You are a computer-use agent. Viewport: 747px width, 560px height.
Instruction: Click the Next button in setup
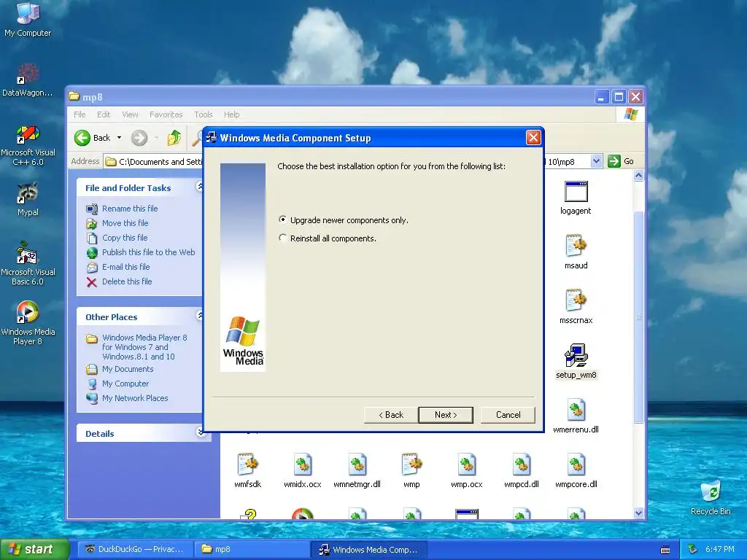[x=446, y=415]
